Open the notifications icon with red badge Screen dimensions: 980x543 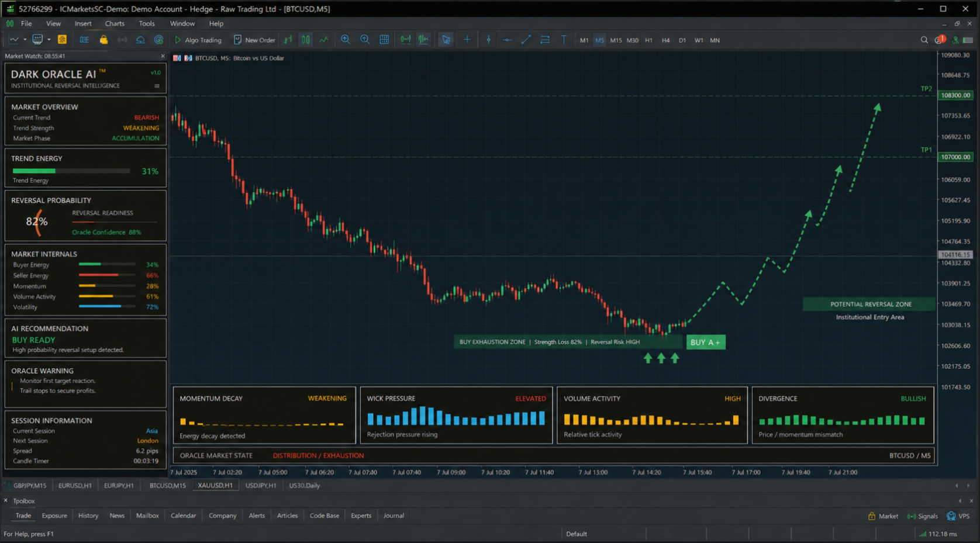coord(940,40)
